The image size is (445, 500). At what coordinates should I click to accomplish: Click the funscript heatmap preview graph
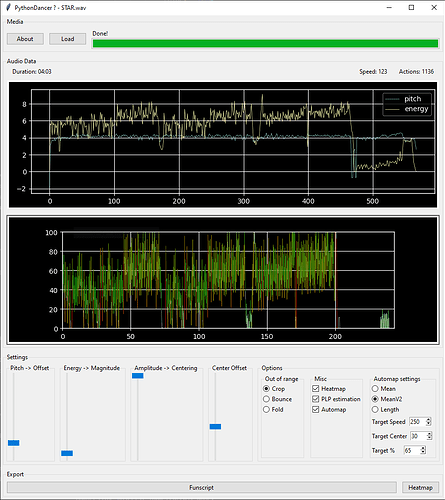[223, 280]
